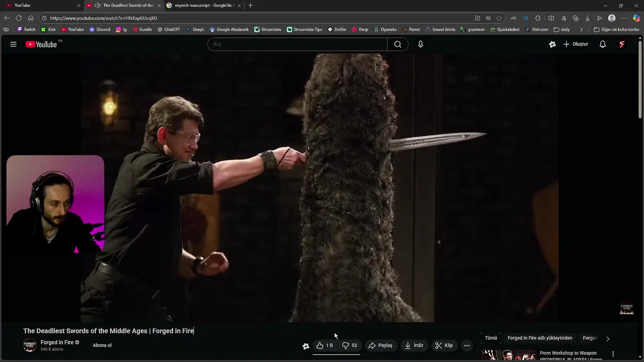This screenshot has width=644, height=362.
Task: Click the extension icon left of Oluştur
Action: point(552,44)
